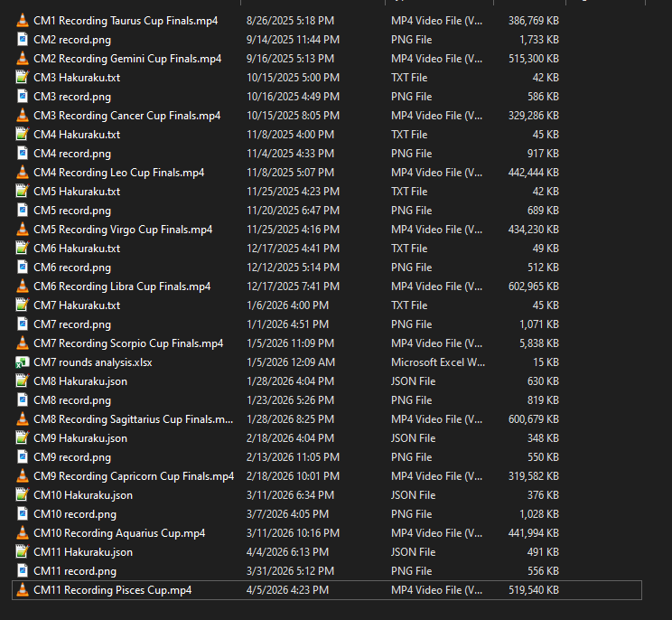
Task: Click the date 10/15/2025 8:05 PM
Action: [293, 116]
